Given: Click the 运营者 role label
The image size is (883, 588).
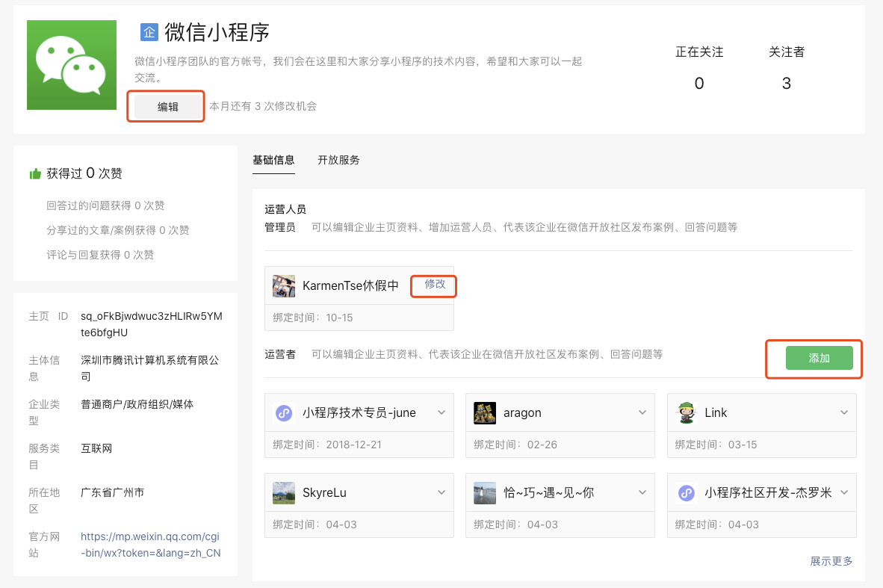Looking at the screenshot, I should pyautogui.click(x=280, y=354).
